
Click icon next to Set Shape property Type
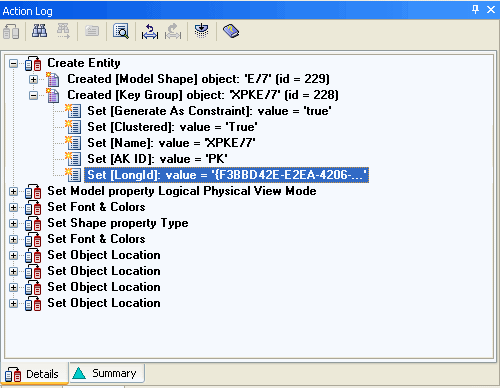[33, 223]
